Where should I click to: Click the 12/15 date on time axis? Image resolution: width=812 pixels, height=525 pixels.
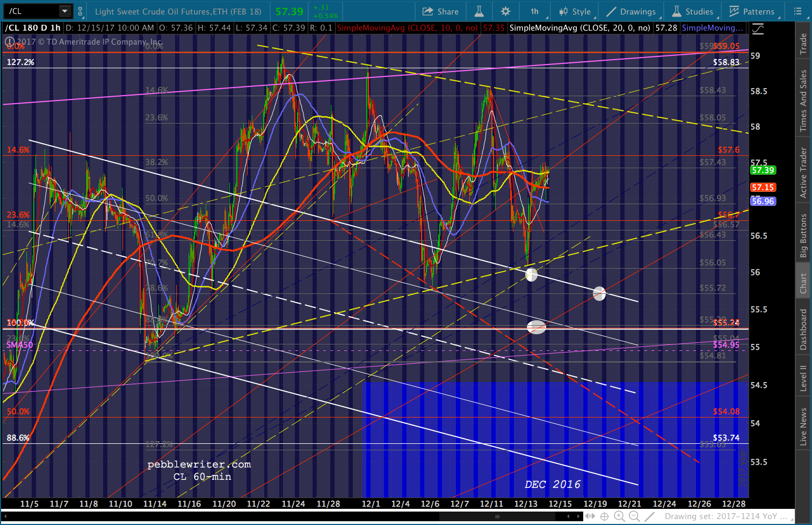tap(560, 504)
